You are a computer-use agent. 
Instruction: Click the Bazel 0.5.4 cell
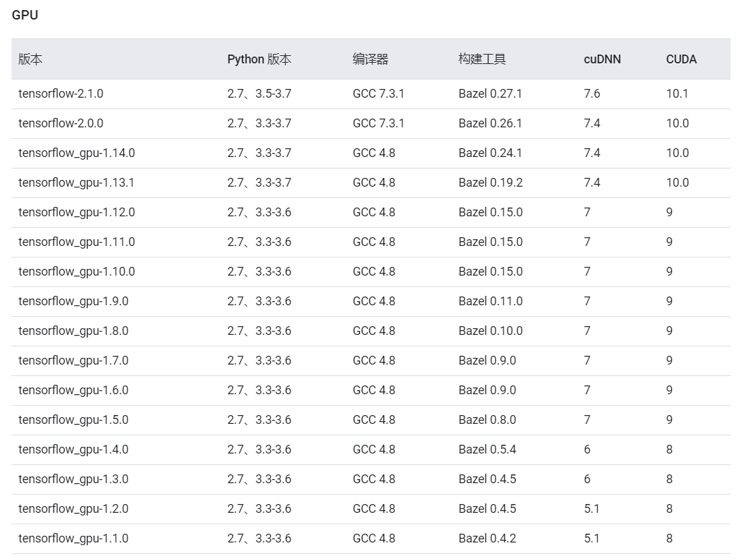click(487, 449)
